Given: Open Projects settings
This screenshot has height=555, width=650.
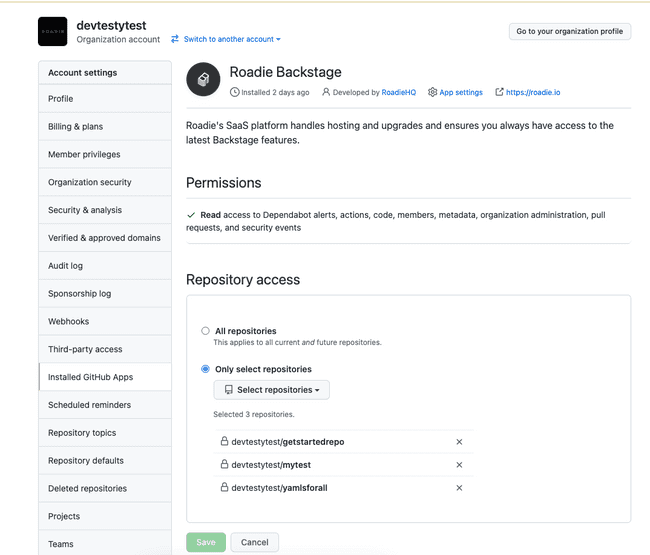Looking at the screenshot, I should pos(105,516).
